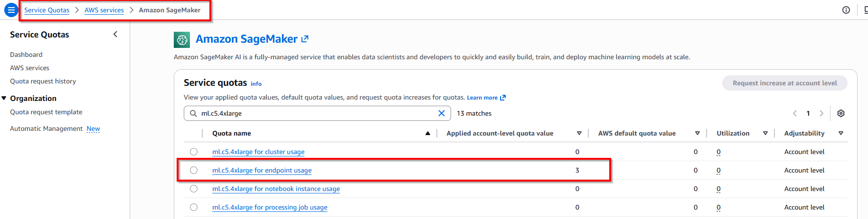Select ml.c5.4xlarge for notebook instance usage radio

(194, 189)
